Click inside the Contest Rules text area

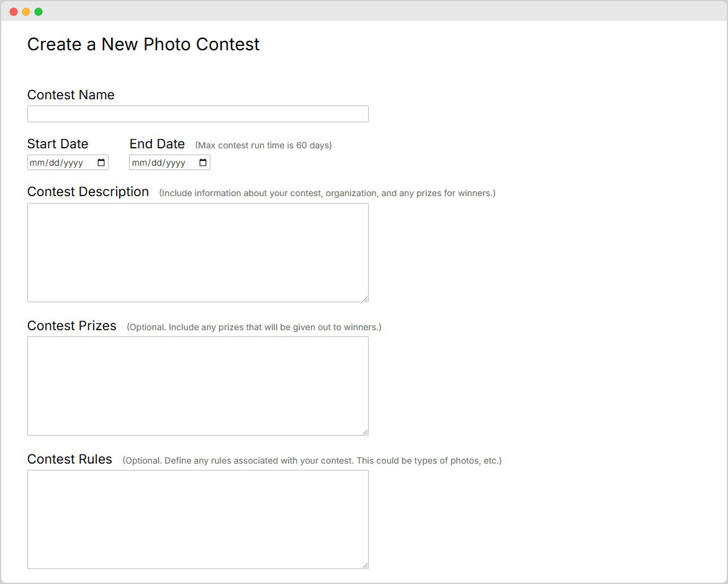197,519
